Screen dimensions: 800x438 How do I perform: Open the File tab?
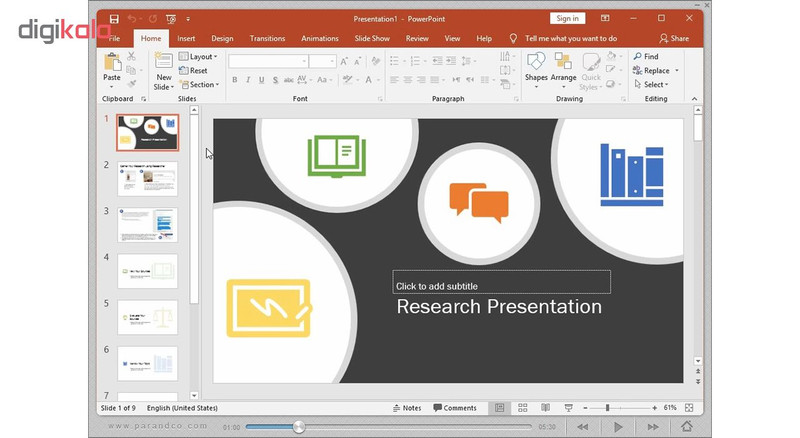pos(114,38)
